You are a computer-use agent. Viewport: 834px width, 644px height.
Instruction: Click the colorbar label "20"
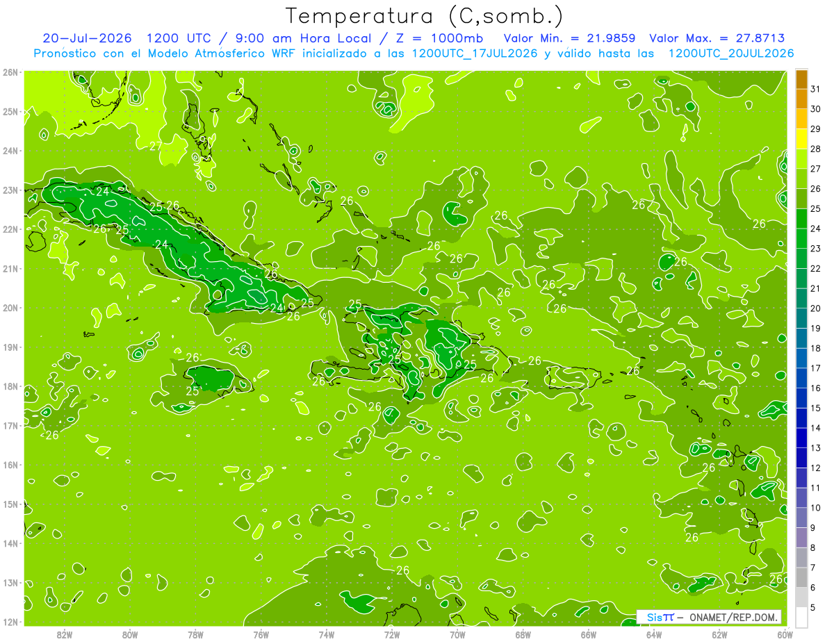pyautogui.click(x=815, y=308)
